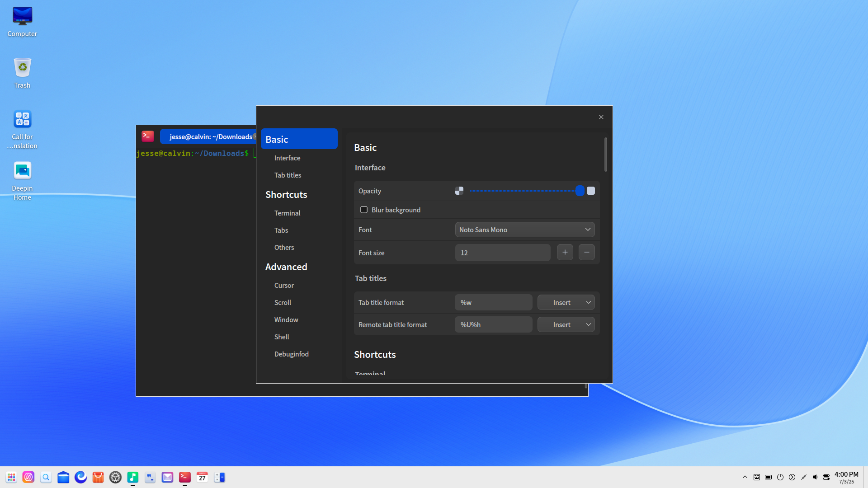Click the Font size field showing 12
Viewport: 868px width, 488px height.
tap(503, 253)
